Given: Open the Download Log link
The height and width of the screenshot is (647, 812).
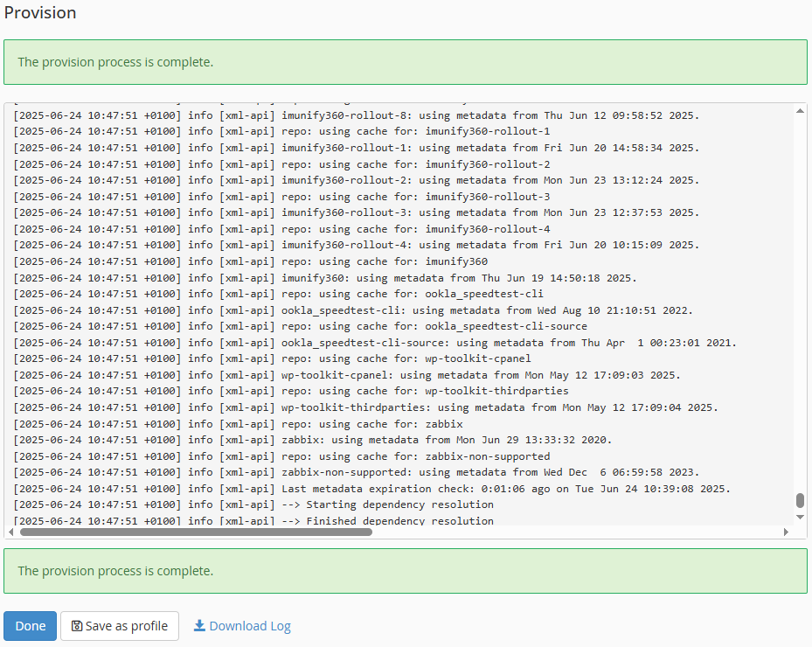Looking at the screenshot, I should (x=249, y=626).
